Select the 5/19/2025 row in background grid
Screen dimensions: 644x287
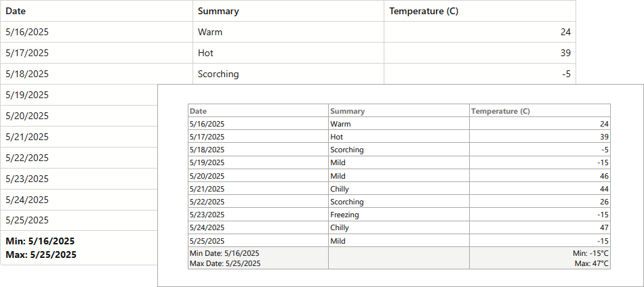(x=27, y=95)
